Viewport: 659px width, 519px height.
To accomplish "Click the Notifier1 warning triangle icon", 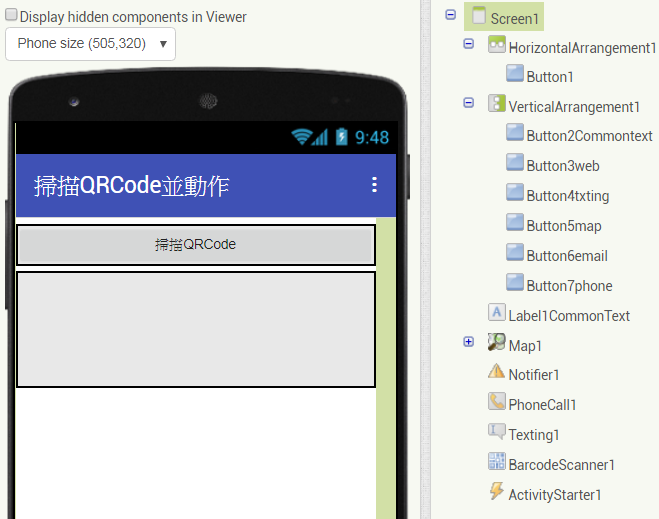I will coord(496,371).
